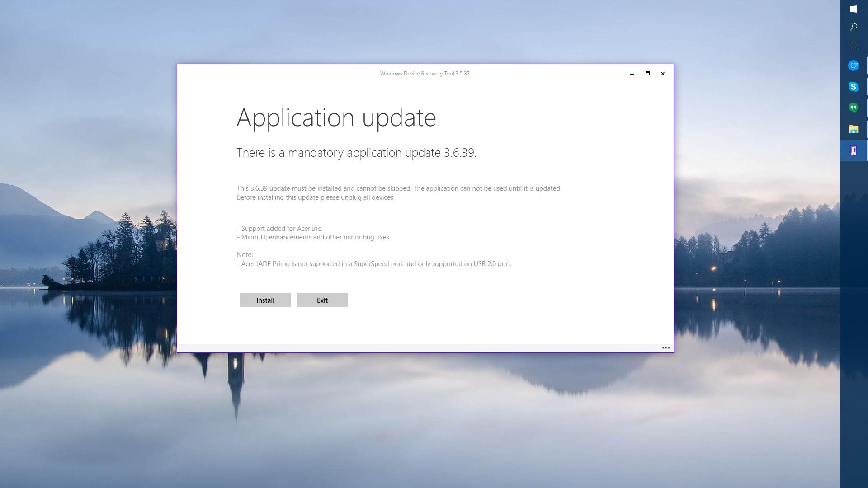Minimize the Recovery Tool window

[x=632, y=74]
